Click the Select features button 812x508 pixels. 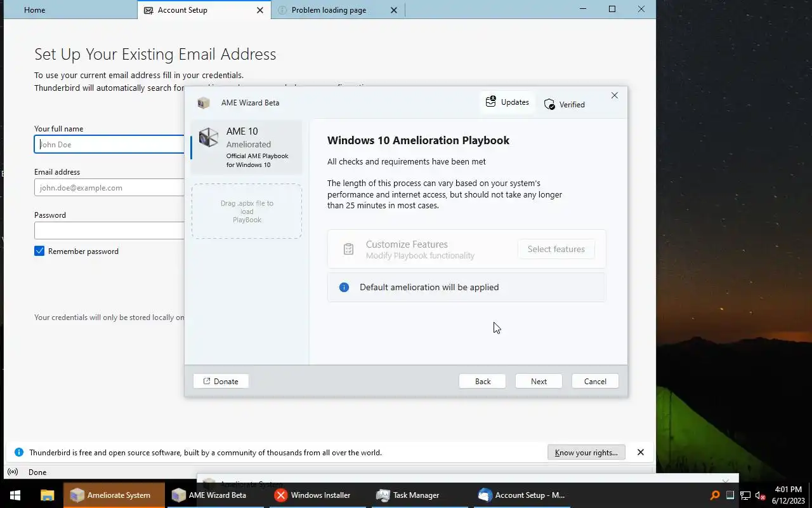click(556, 249)
